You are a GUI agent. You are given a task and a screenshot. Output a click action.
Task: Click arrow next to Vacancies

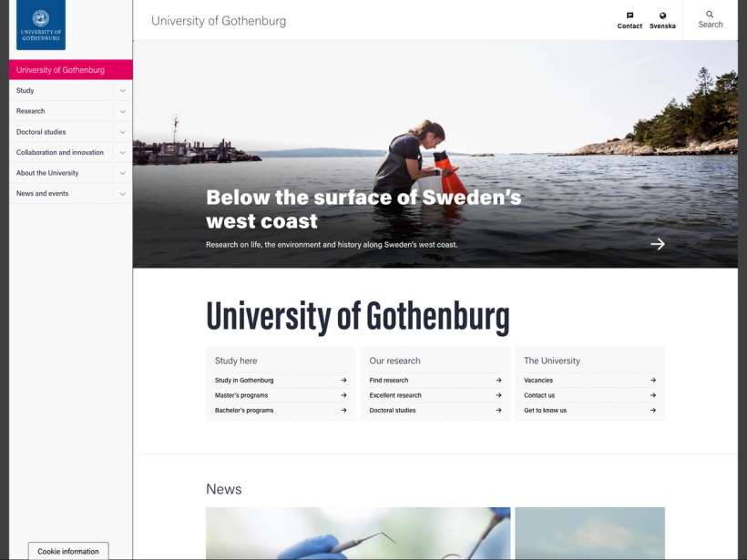click(653, 380)
